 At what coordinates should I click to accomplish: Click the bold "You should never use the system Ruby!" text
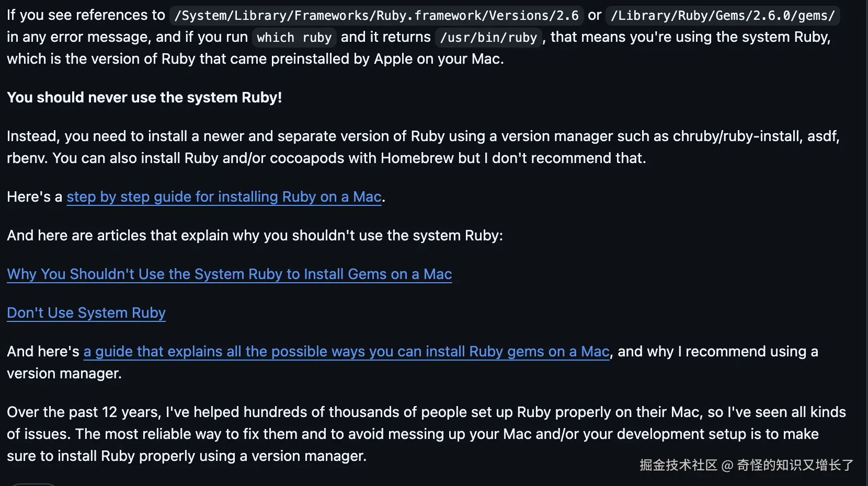point(144,98)
